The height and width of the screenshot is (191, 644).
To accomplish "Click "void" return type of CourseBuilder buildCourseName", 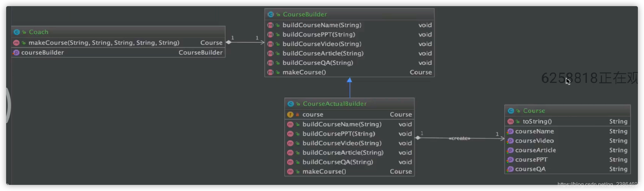I will pyautogui.click(x=425, y=25).
